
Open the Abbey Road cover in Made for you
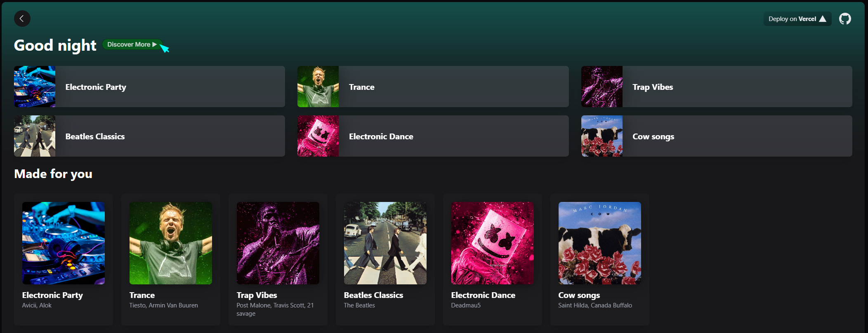click(x=385, y=243)
